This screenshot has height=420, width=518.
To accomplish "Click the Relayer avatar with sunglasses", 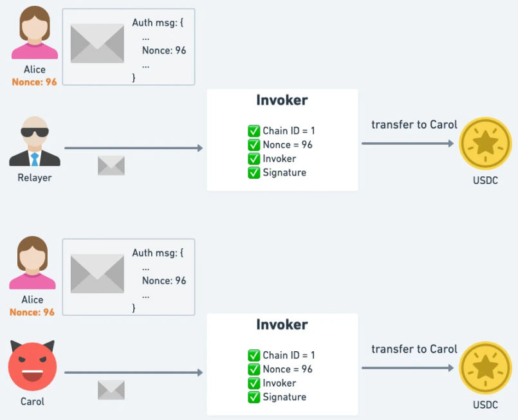I will (x=35, y=142).
